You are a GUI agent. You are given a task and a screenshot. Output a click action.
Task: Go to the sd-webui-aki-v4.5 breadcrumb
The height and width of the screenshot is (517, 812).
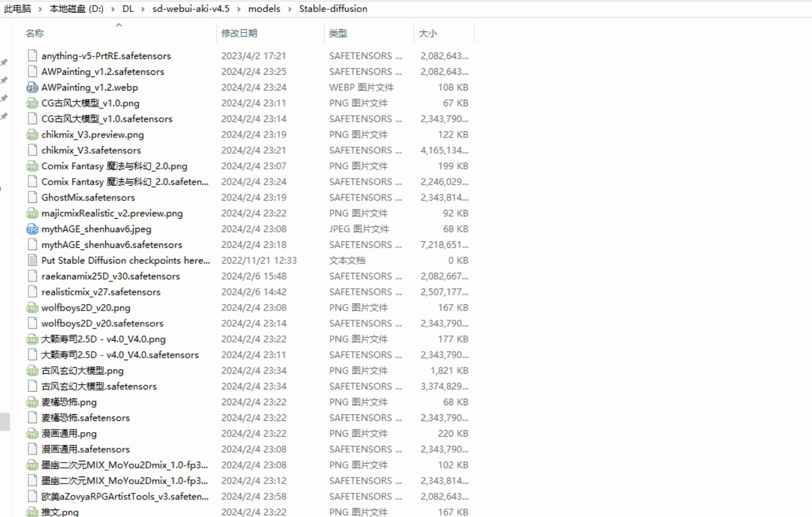click(191, 9)
